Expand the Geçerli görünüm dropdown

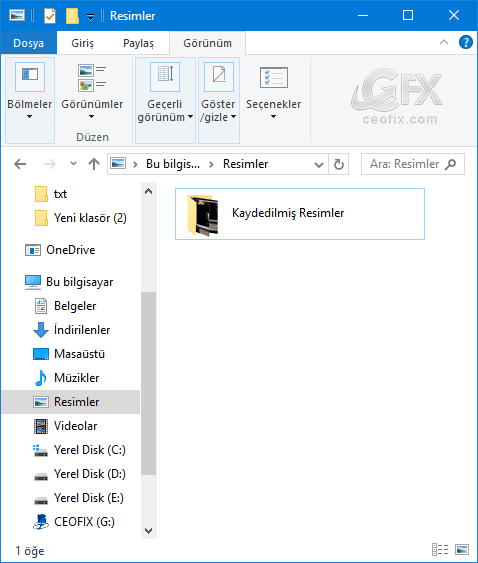(x=165, y=100)
